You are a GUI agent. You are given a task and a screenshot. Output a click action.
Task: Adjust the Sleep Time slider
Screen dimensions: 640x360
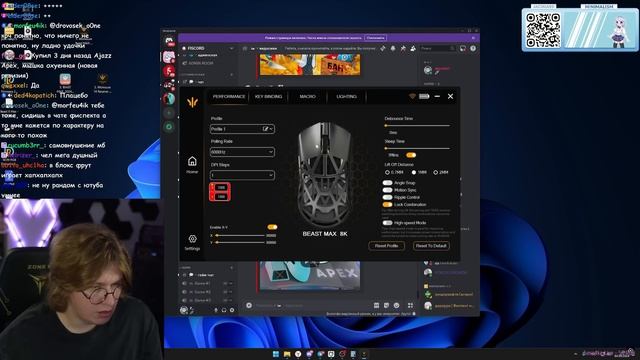(417, 149)
